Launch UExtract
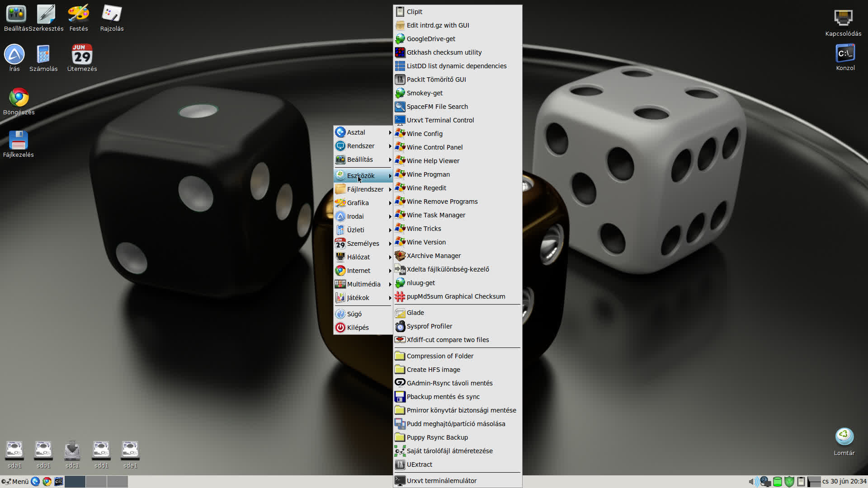This screenshot has height=488, width=868. click(x=458, y=465)
